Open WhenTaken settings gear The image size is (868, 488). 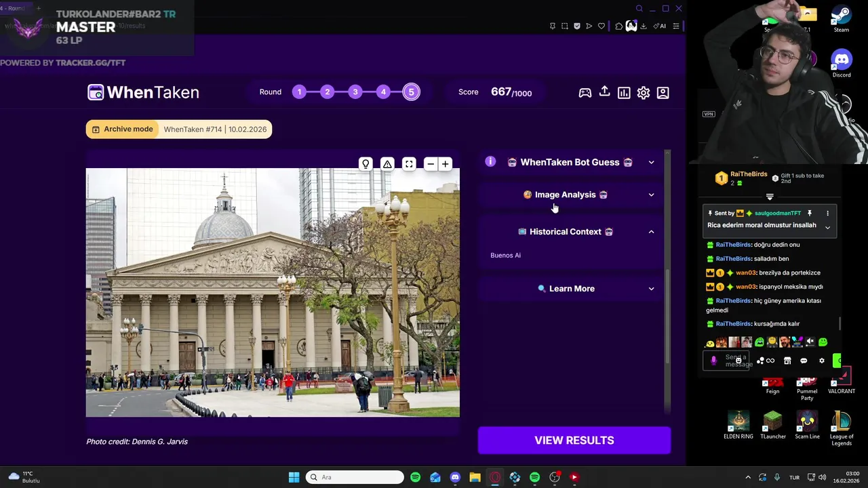pos(644,93)
